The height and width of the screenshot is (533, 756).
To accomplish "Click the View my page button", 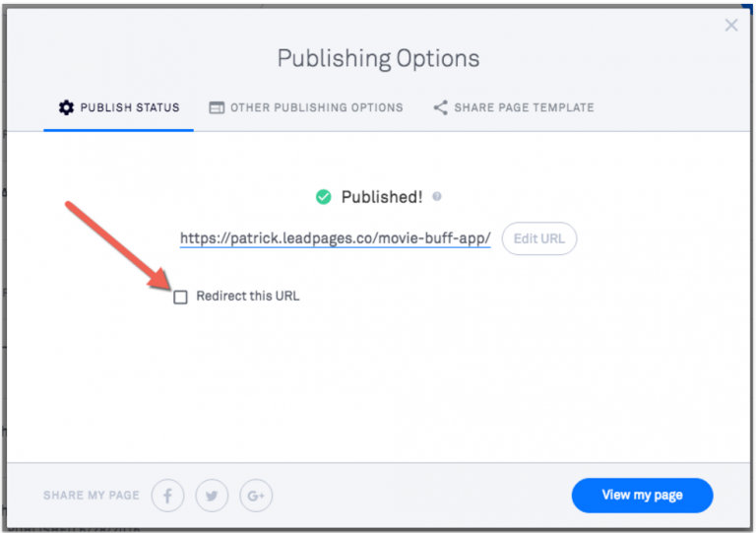I will pyautogui.click(x=642, y=496).
